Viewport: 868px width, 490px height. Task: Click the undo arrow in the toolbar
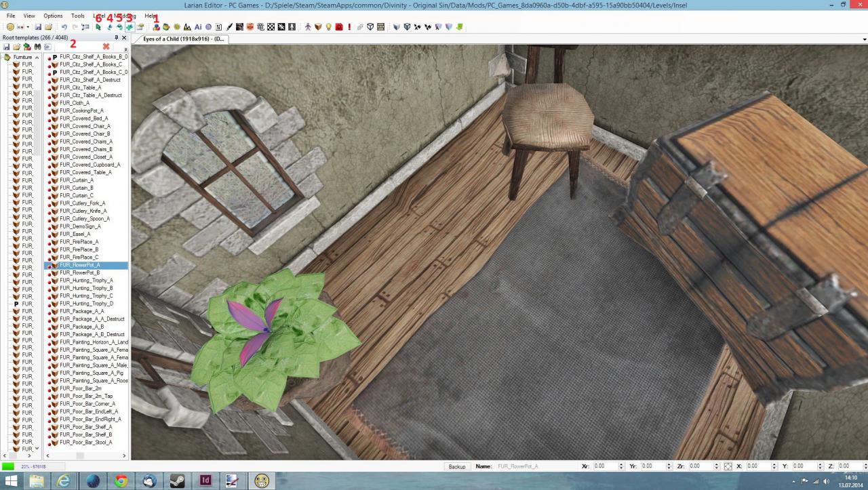pos(64,27)
